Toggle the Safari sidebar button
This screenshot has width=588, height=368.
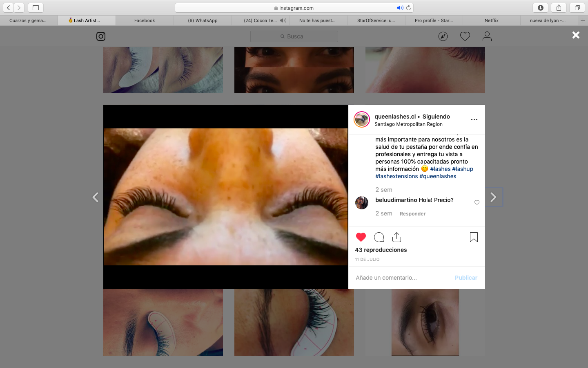[x=36, y=8]
